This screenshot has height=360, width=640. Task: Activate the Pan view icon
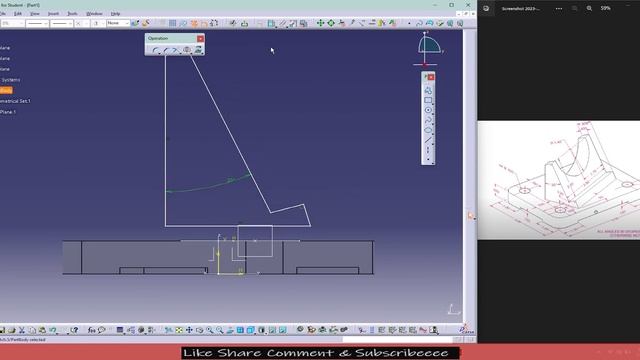point(189,330)
